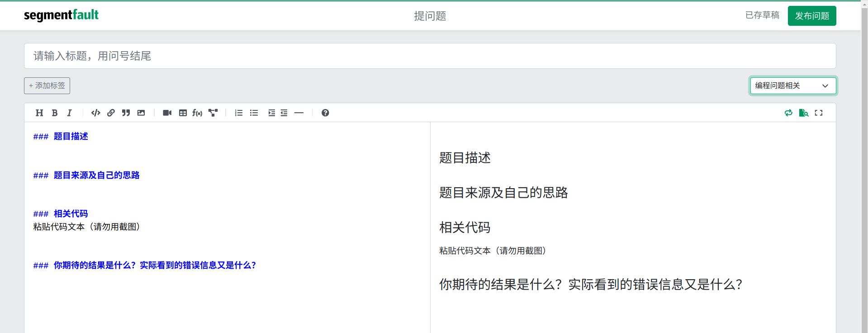The image size is (868, 333).
Task: Toggle sync scrolling with the green arrows icon
Action: point(788,113)
